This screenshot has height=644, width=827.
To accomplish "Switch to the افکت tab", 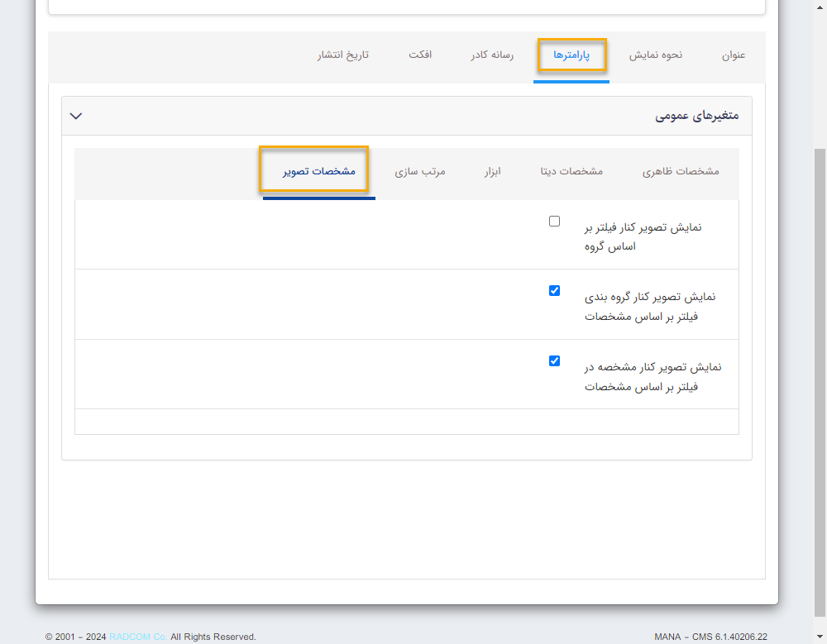I will pos(422,55).
